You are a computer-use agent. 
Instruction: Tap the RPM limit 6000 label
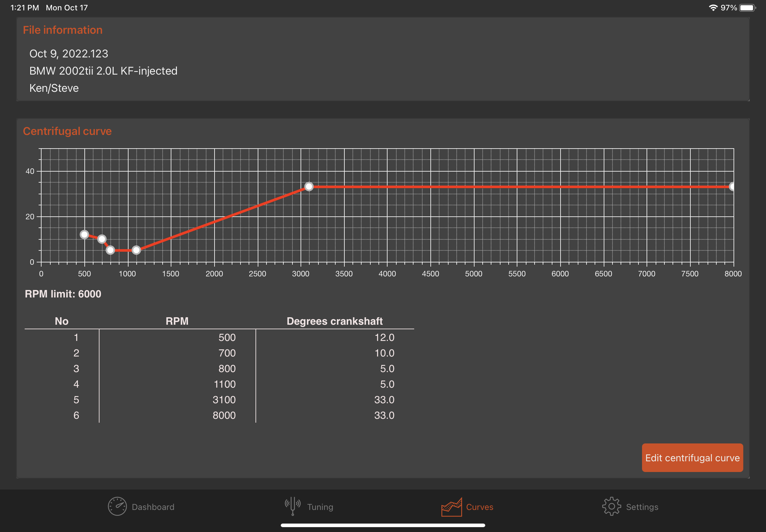click(x=63, y=294)
